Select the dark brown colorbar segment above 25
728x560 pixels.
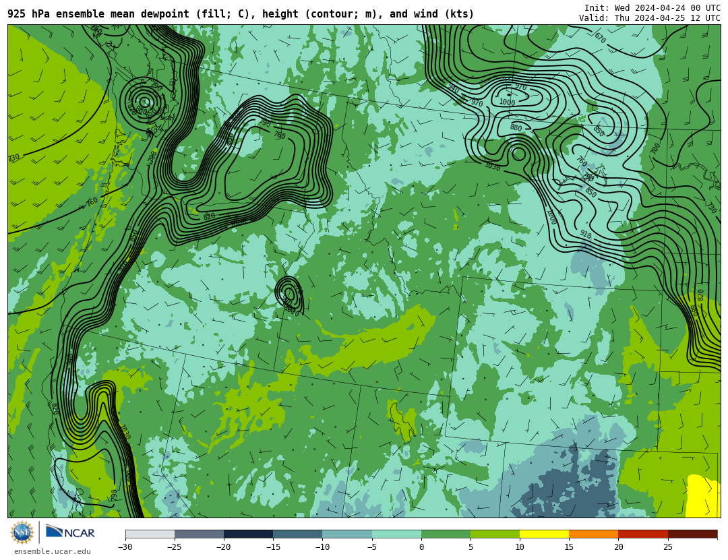693,534
